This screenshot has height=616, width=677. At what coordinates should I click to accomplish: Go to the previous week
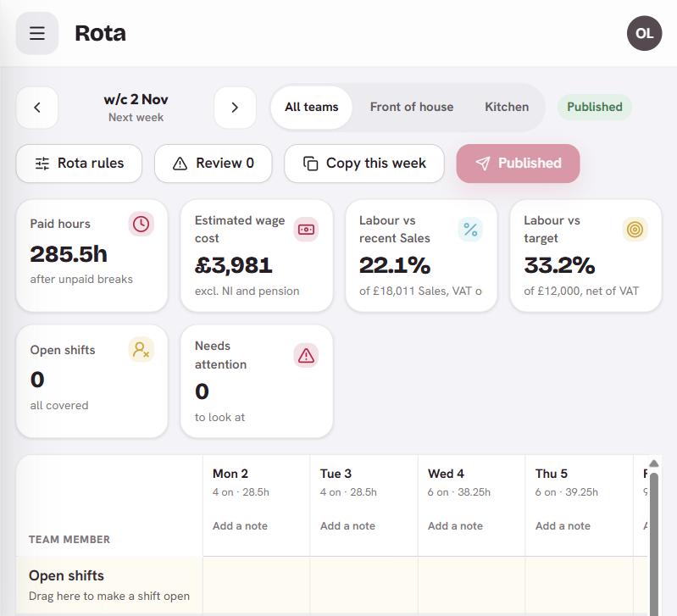pyautogui.click(x=37, y=108)
